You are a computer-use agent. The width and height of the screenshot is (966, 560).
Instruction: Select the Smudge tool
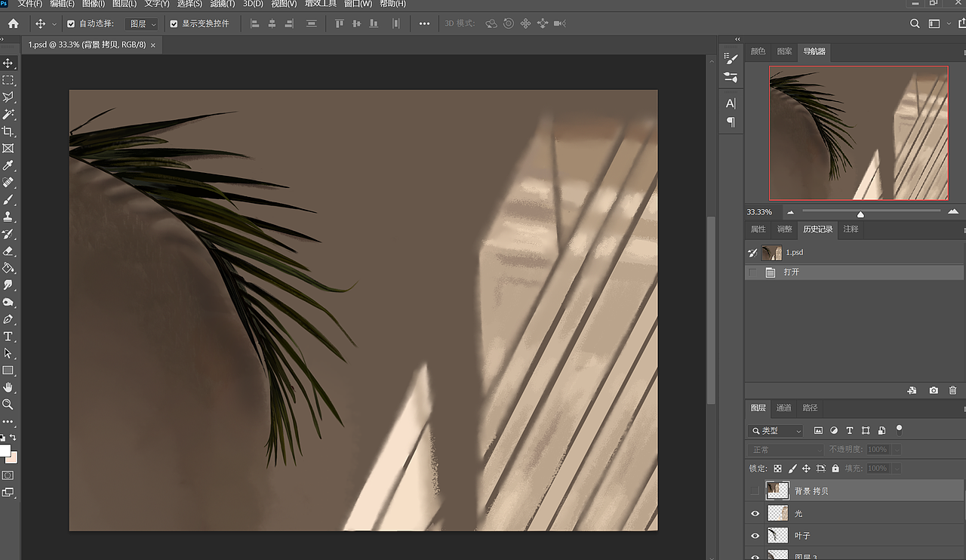pos(8,285)
